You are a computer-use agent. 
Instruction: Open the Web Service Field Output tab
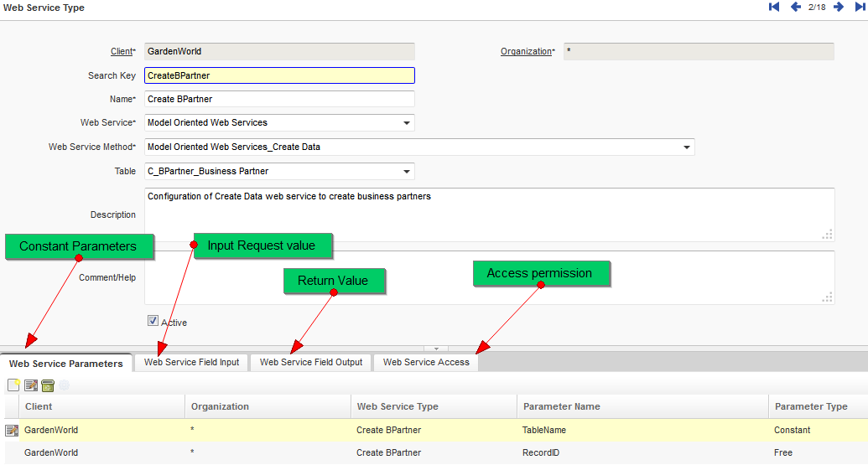(311, 363)
